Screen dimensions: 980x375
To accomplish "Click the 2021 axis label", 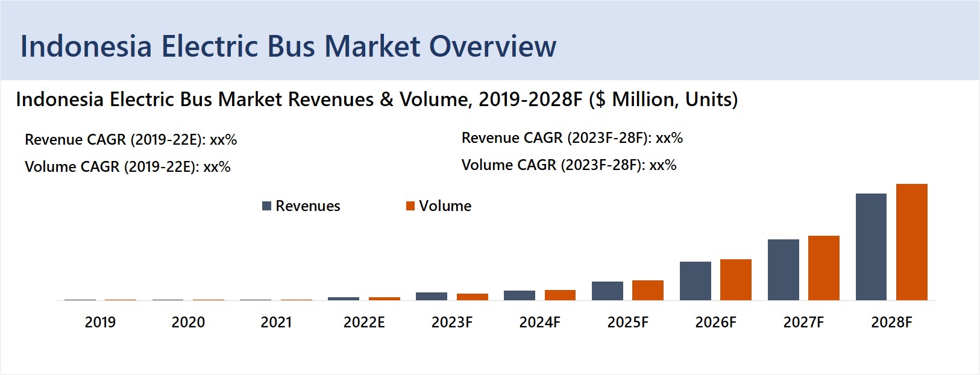I will click(x=276, y=323).
